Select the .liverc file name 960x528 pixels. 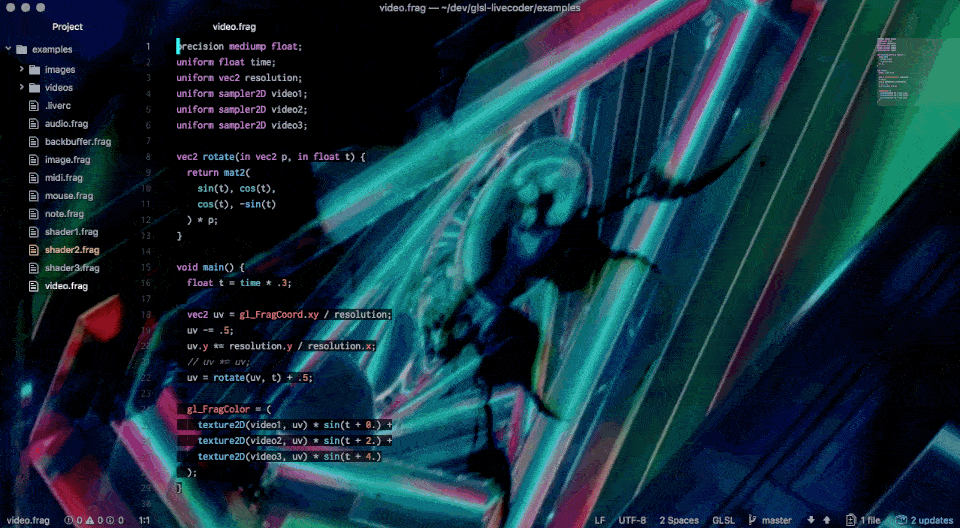58,105
